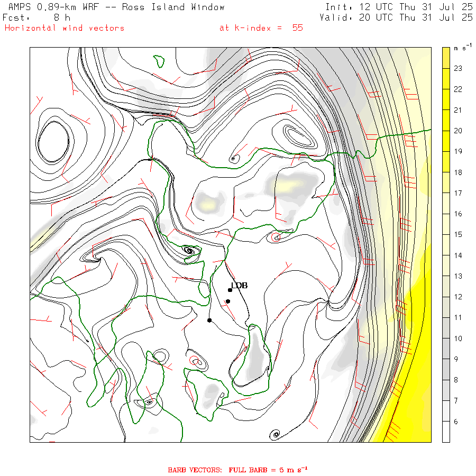Screen dimensions: 476x476
Task: Click the 23 label on the color scale
Action: [458, 69]
